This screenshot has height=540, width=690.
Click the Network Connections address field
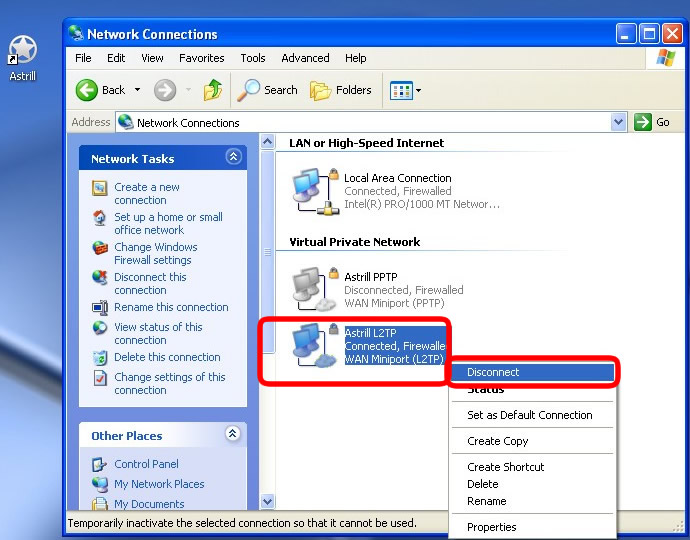tap(363, 122)
